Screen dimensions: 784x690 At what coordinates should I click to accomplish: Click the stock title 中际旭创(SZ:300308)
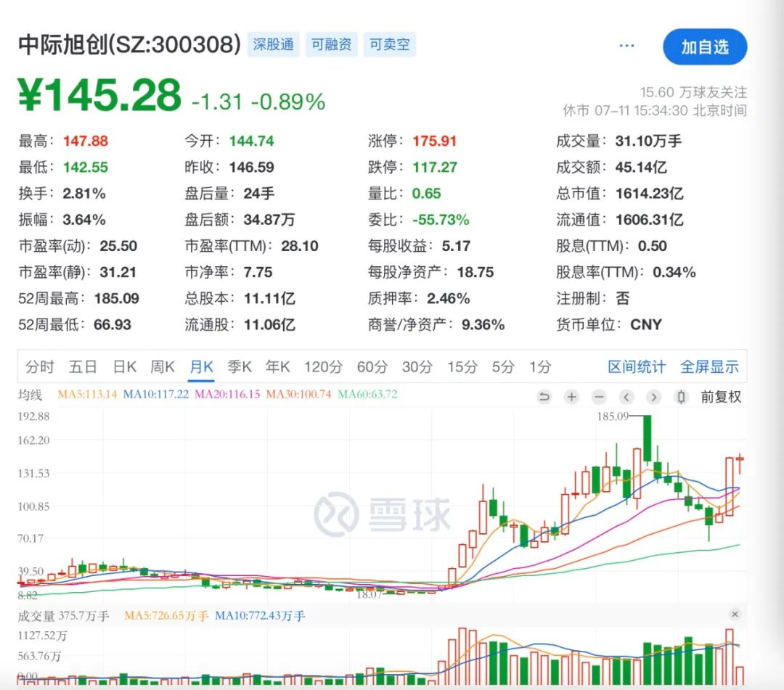[x=129, y=44]
